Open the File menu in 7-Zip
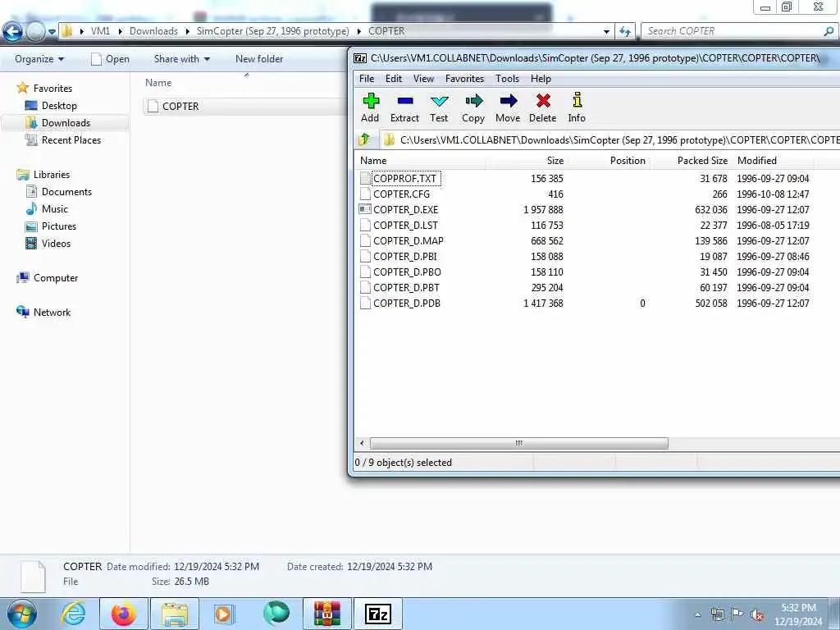840x630 pixels. [367, 79]
